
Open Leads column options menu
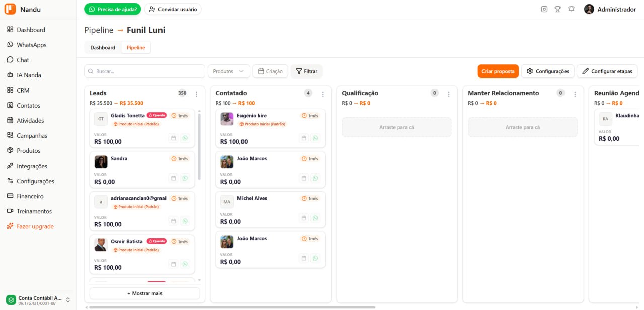[197, 94]
